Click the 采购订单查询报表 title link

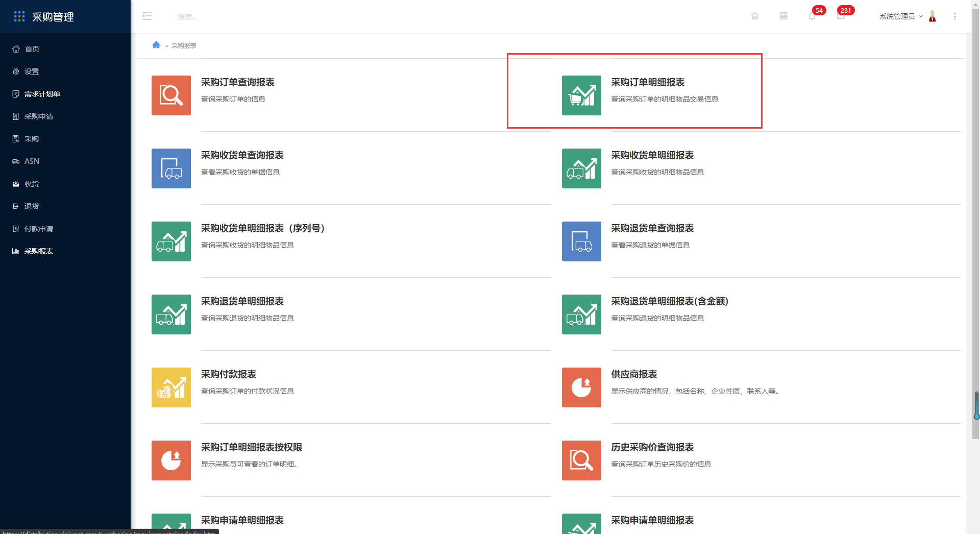pyautogui.click(x=237, y=82)
